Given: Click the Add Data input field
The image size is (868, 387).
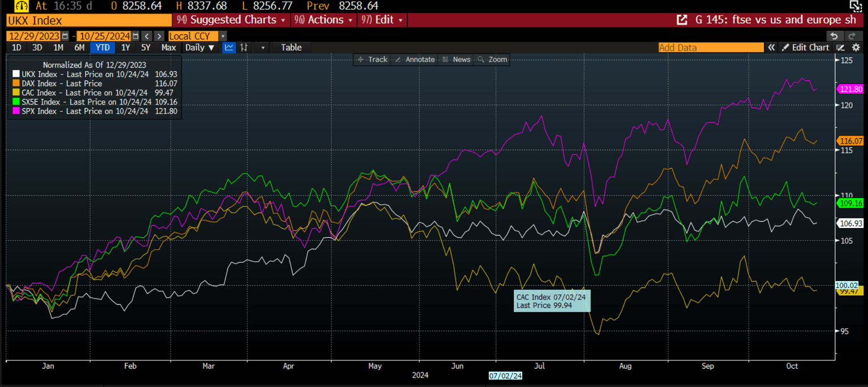Looking at the screenshot, I should (x=710, y=48).
